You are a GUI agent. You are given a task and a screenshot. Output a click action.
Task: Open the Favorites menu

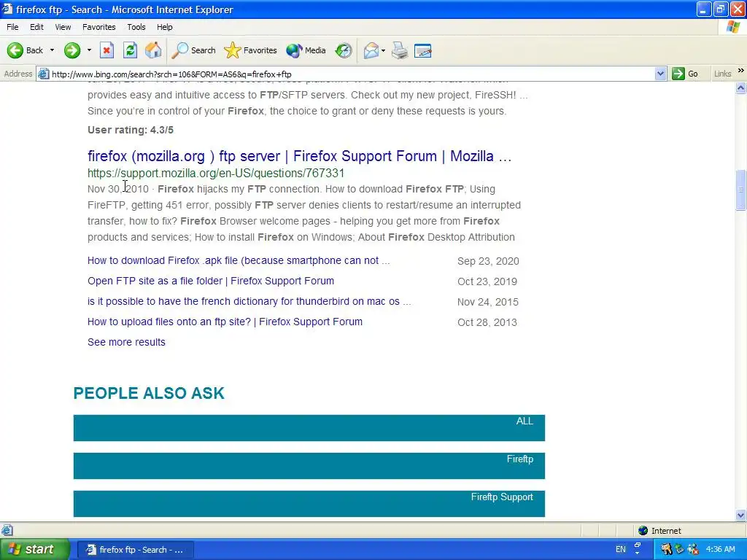[98, 27]
